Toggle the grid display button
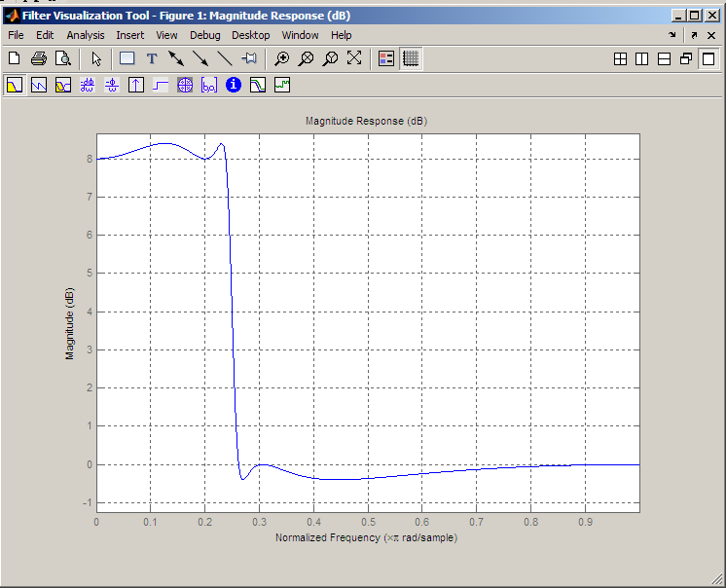The width and height of the screenshot is (726, 588). pyautogui.click(x=411, y=58)
